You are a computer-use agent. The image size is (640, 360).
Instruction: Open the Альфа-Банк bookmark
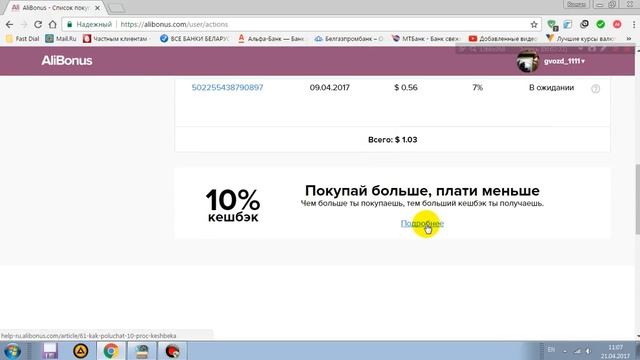tap(271, 39)
